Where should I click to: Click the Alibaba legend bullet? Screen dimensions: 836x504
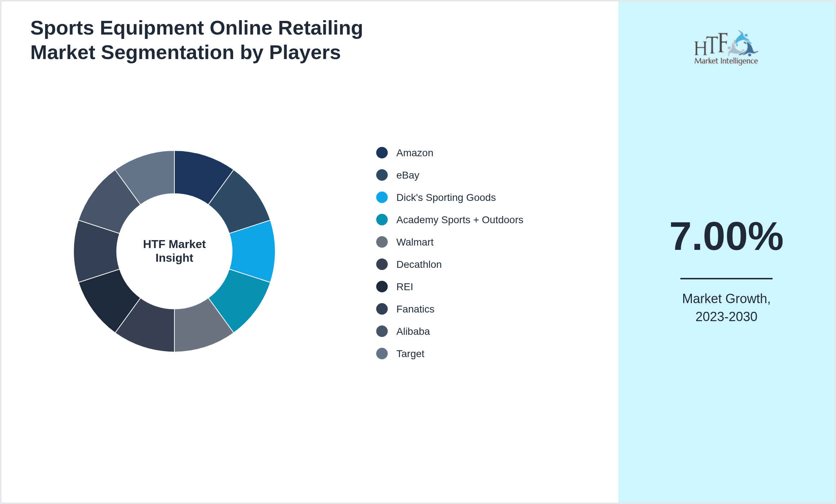tap(382, 331)
